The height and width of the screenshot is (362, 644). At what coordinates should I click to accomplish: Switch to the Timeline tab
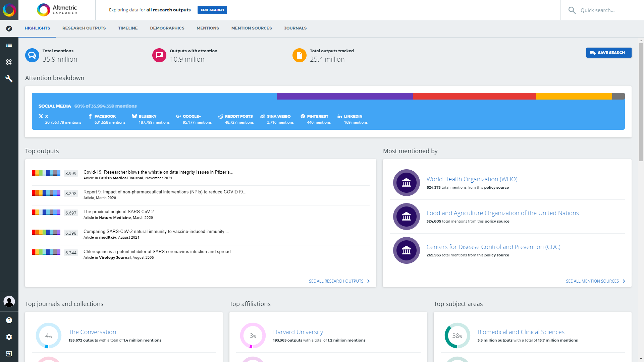pyautogui.click(x=128, y=28)
